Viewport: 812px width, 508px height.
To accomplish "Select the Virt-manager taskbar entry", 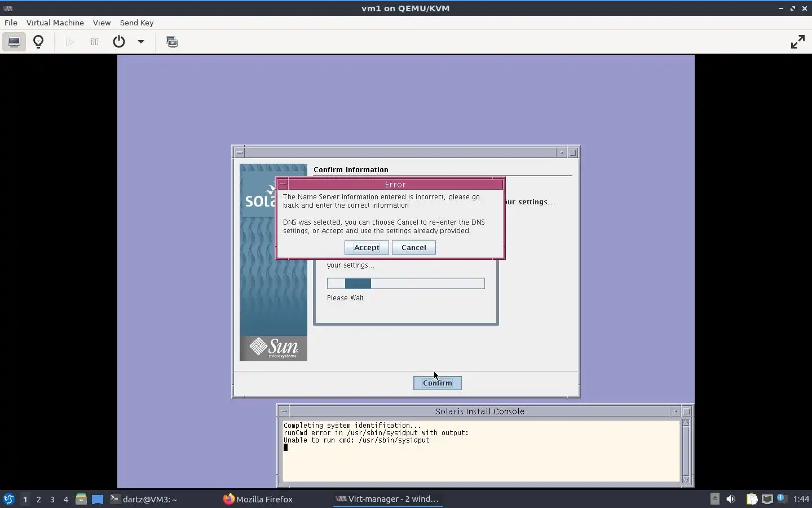I will (x=387, y=499).
